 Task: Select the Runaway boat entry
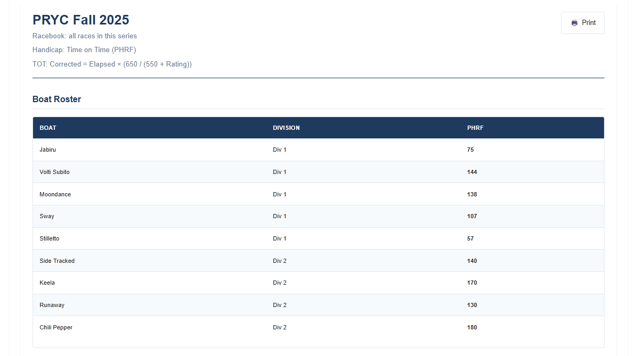(x=52, y=305)
